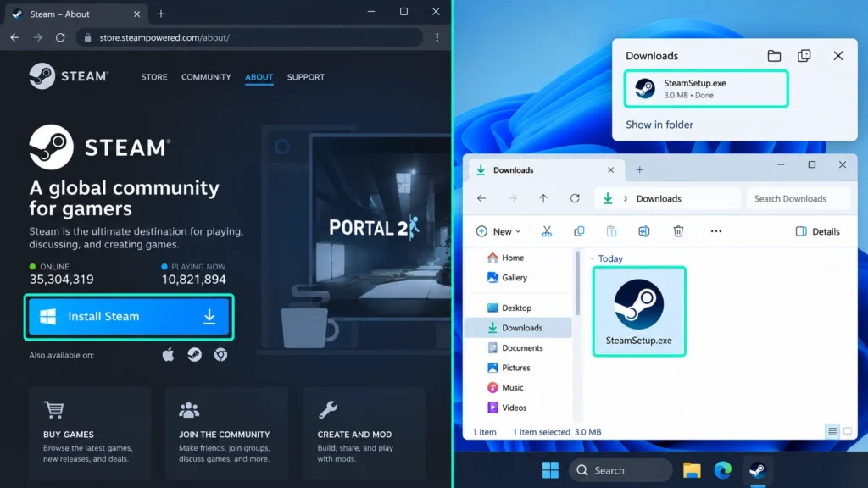Screen dimensions: 868x488
Task: Click the Paste icon in File Explorer toolbar
Action: pos(611,231)
